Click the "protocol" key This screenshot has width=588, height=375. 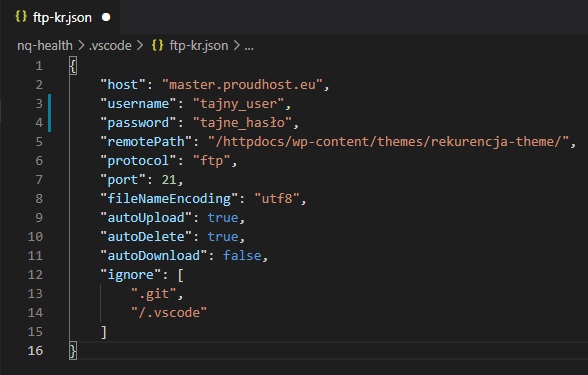click(x=138, y=161)
